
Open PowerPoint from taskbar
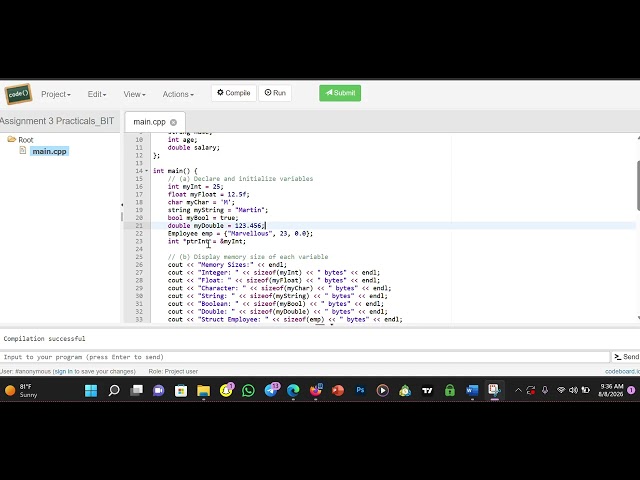pyautogui.click(x=338, y=391)
